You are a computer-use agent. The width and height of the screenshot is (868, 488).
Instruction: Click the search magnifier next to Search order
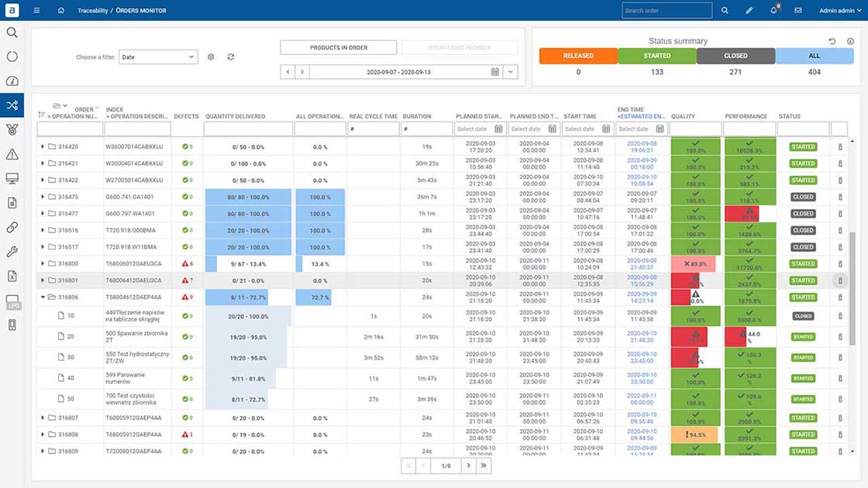[725, 11]
